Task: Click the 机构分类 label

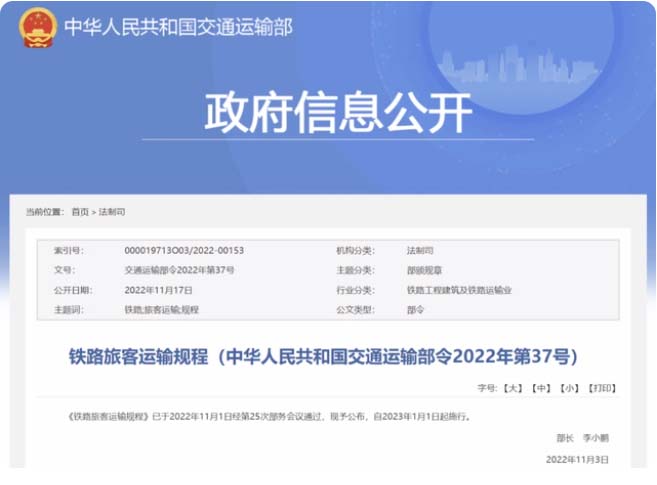Action: click(355, 250)
